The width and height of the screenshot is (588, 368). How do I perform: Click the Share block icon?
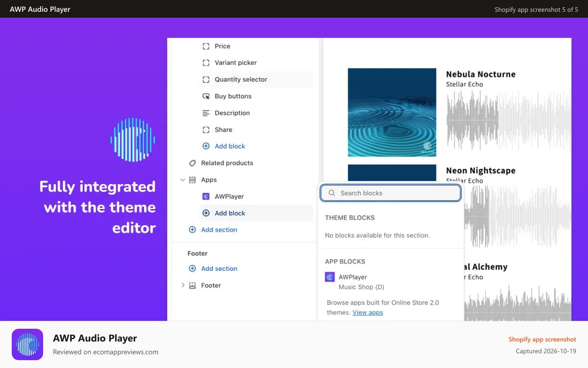206,130
